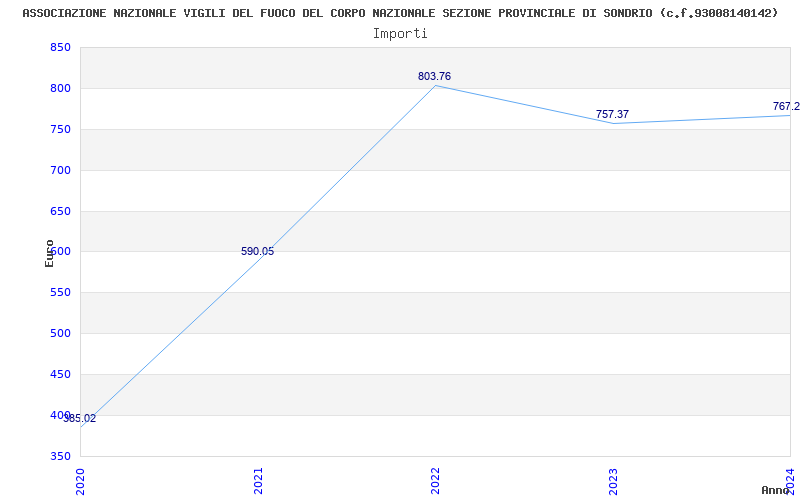Click the 350 y-axis value
Viewport: 800px width, 500px height.
pos(60,456)
